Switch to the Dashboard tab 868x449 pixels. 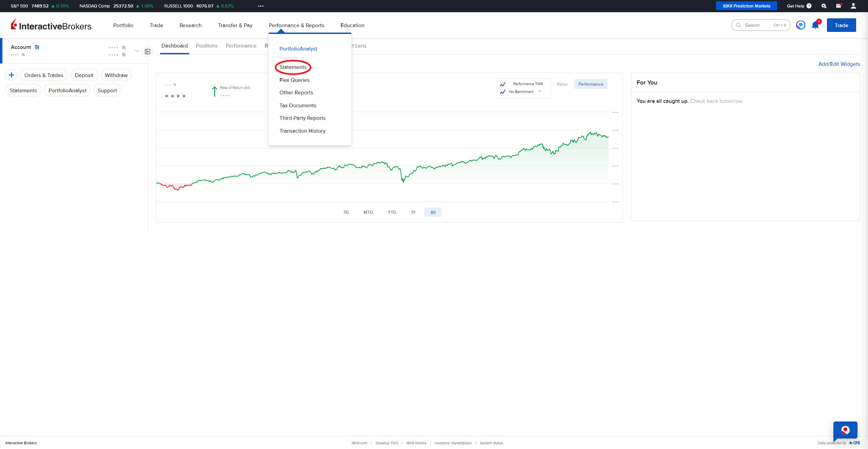174,46
